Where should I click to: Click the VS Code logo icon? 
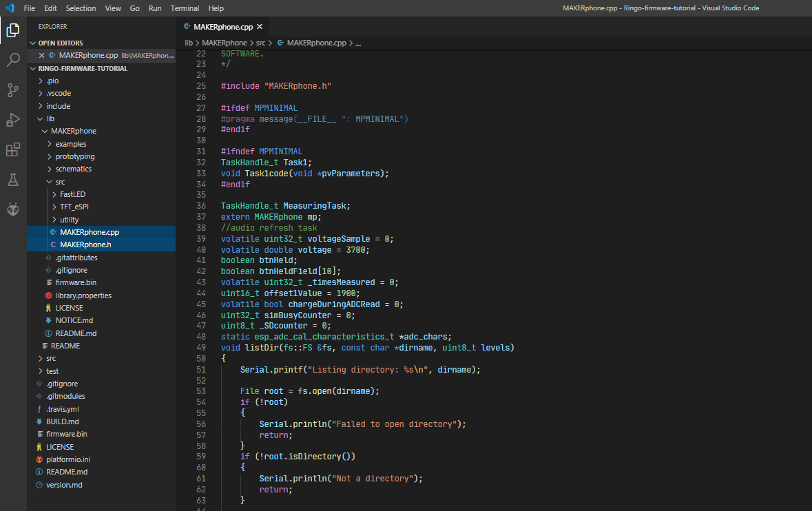tap(10, 8)
